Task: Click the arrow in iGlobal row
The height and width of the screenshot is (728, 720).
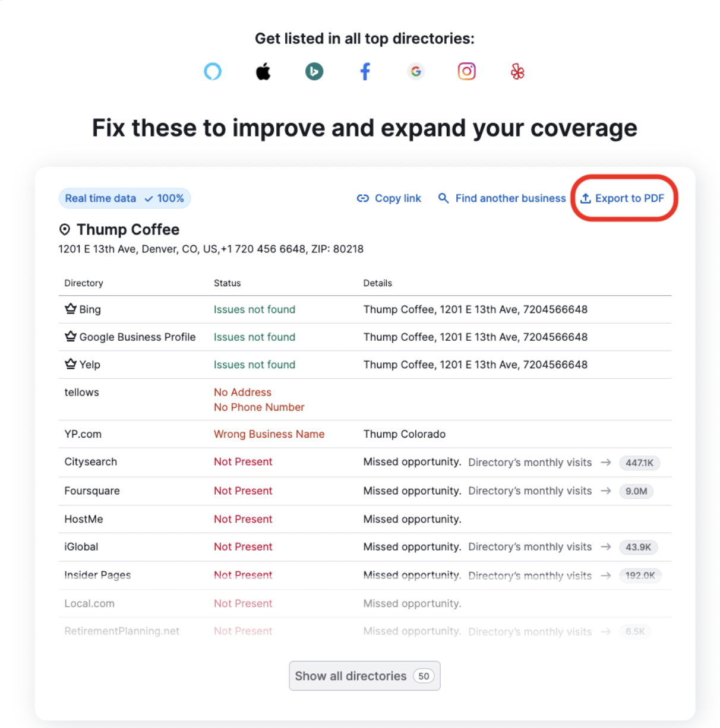Action: point(605,547)
